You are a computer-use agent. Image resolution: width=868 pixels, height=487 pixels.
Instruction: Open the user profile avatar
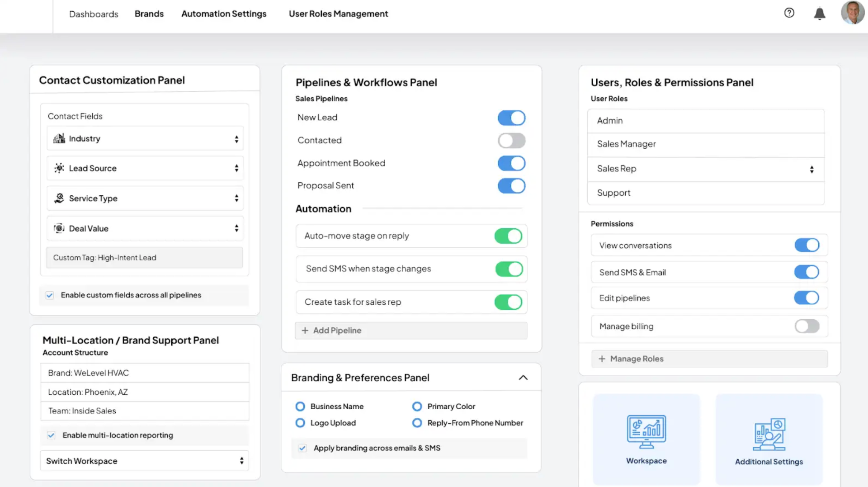coord(853,12)
